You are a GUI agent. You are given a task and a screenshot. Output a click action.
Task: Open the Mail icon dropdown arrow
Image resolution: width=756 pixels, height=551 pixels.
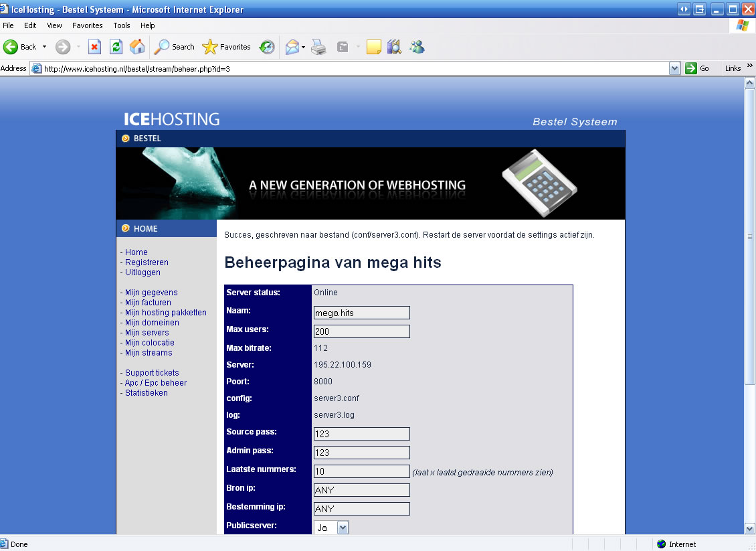pyautogui.click(x=303, y=47)
